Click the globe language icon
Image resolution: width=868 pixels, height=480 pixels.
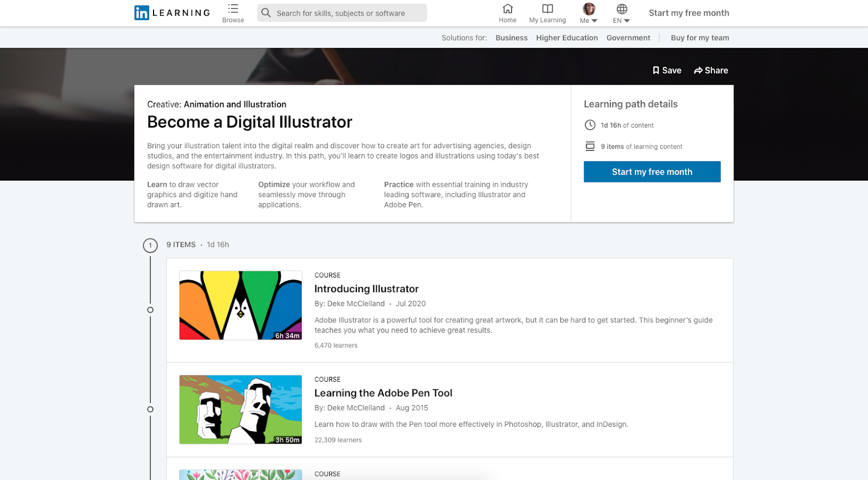(622, 9)
